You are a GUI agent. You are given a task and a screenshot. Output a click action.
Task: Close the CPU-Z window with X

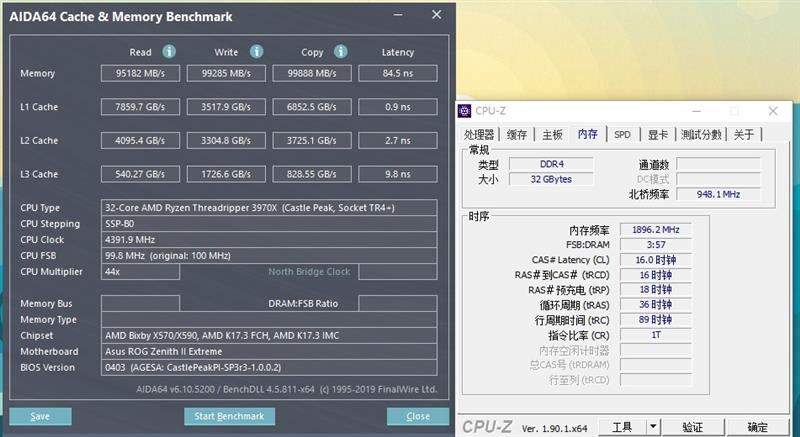(x=773, y=111)
